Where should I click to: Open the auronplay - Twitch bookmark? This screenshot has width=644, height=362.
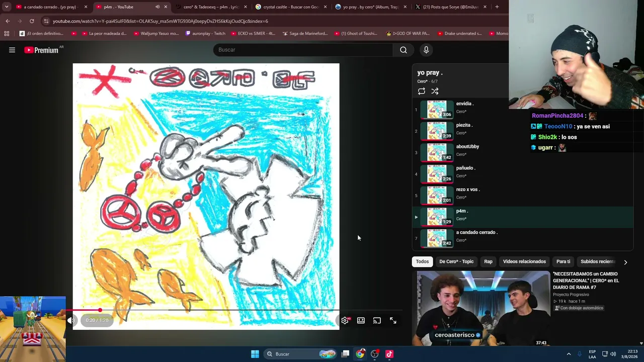coord(205,34)
